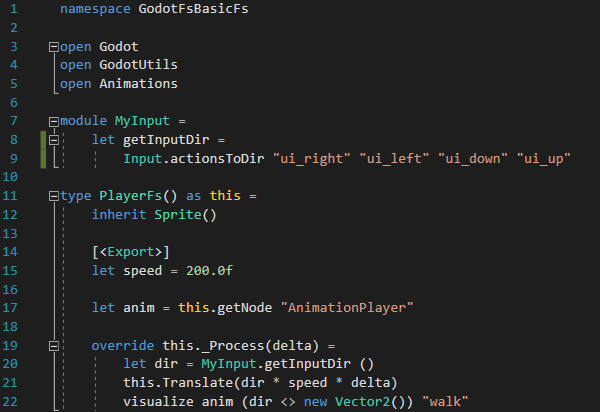Collapse the open Godot imports block
600x412 pixels.
coord(53,47)
